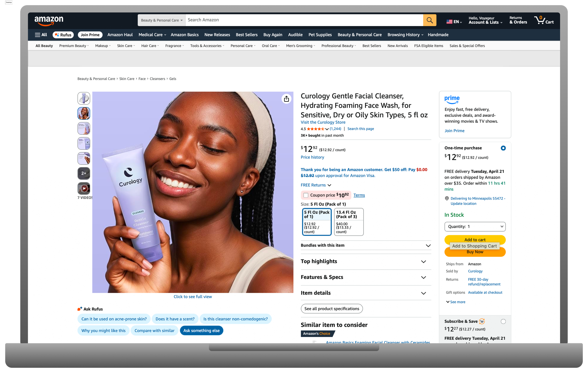This screenshot has height=373, width=588.
Task: Click the Amazon logo
Action: [x=49, y=20]
